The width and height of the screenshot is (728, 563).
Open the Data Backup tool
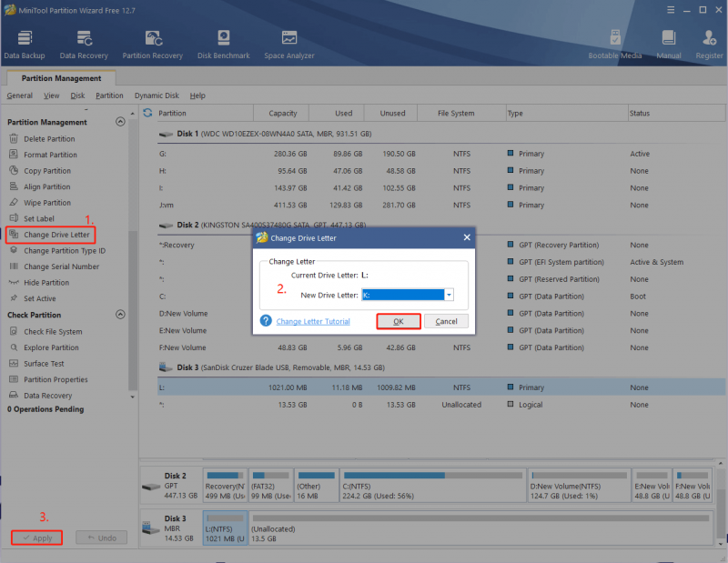25,45
